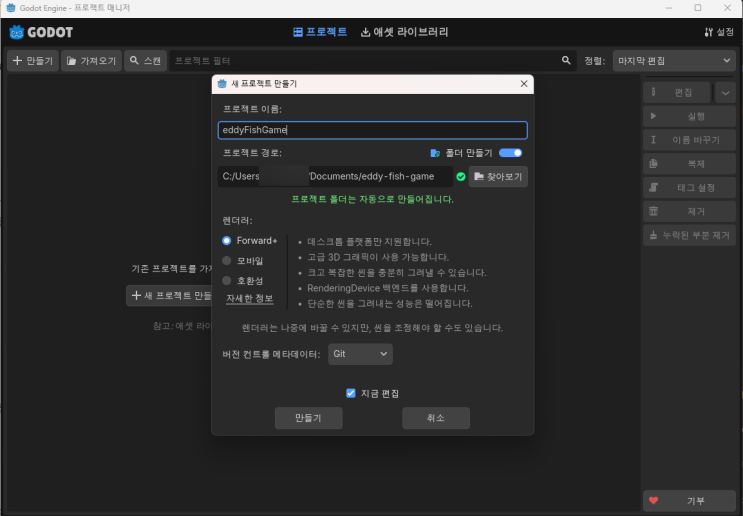Click the 태그 설정 button

(x=689, y=188)
